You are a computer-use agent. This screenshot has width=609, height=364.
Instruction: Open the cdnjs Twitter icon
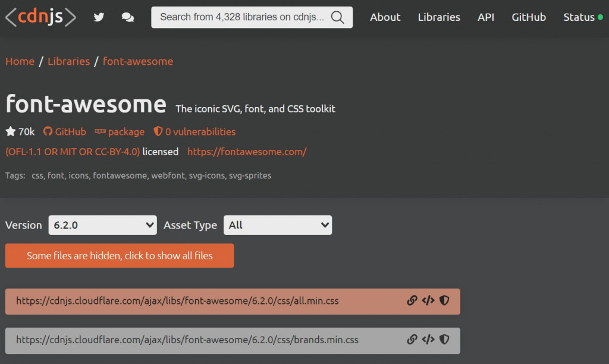coord(99,17)
